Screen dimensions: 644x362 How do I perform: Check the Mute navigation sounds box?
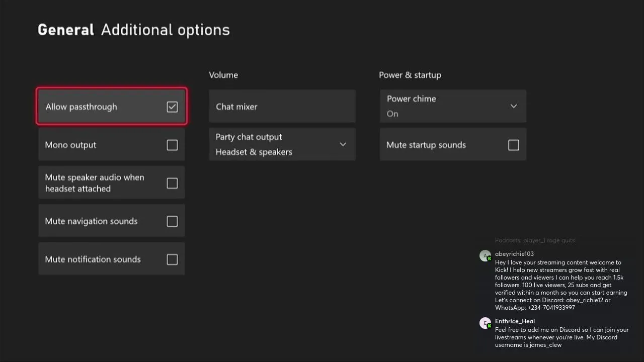point(172,221)
